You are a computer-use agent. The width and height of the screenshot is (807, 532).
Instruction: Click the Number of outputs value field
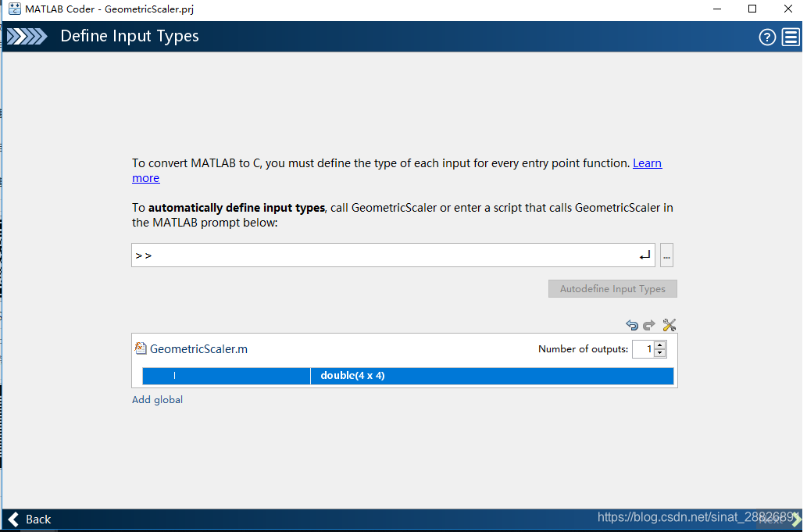click(x=644, y=349)
